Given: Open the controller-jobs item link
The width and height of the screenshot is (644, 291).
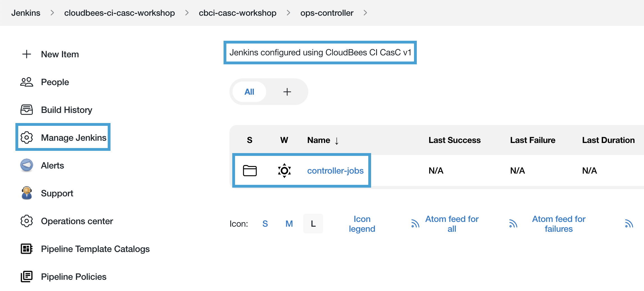Looking at the screenshot, I should (x=335, y=170).
